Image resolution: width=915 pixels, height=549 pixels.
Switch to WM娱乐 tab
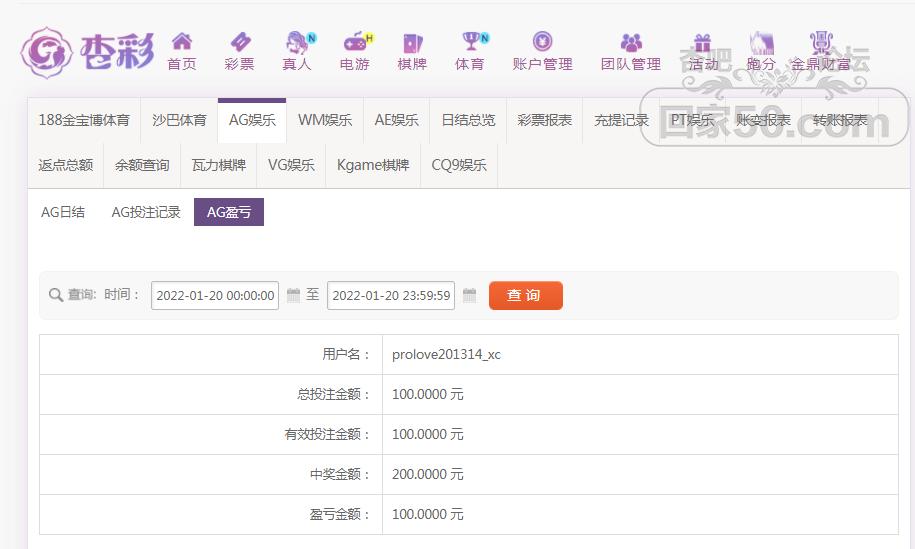pyautogui.click(x=325, y=120)
